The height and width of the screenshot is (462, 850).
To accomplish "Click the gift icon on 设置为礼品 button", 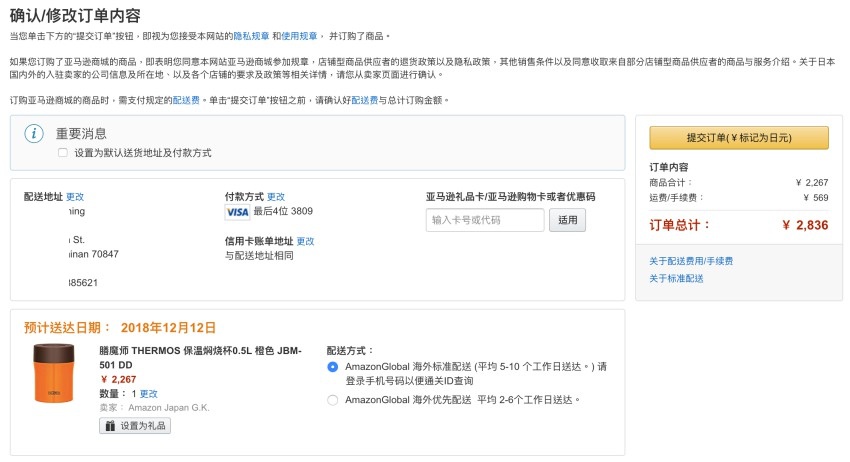I will 109,426.
